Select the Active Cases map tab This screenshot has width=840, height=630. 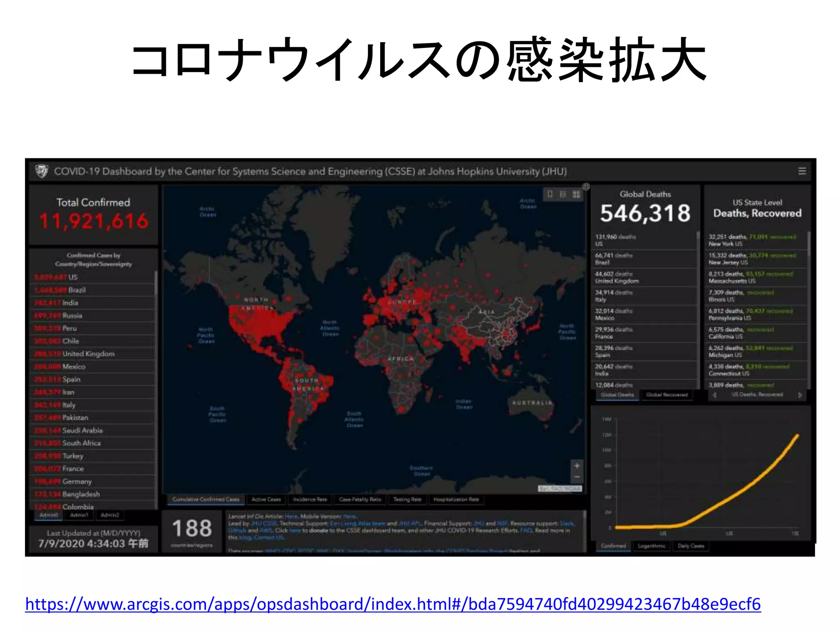pos(266,500)
